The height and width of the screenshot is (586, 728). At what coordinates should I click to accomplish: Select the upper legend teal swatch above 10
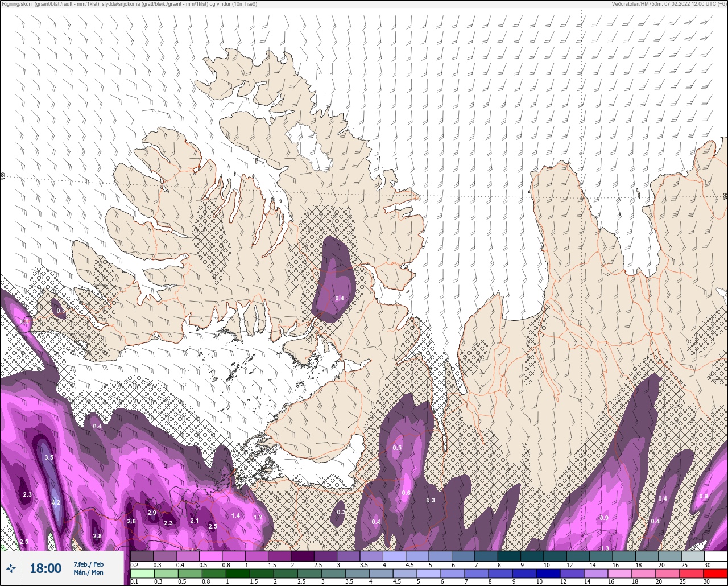pos(555,556)
